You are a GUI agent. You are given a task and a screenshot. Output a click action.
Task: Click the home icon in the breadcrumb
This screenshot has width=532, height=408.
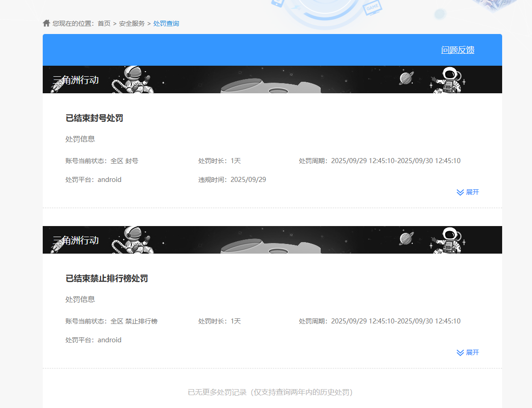[x=45, y=23]
